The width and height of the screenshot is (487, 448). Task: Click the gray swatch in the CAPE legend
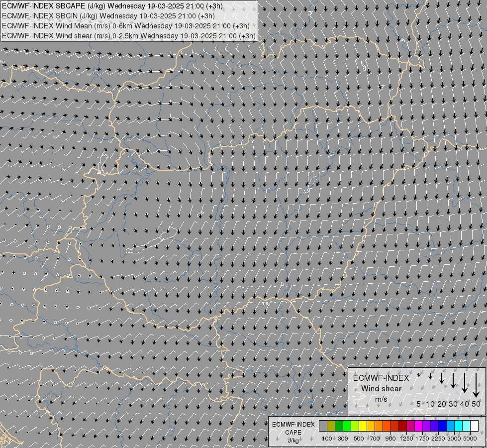(x=323, y=426)
